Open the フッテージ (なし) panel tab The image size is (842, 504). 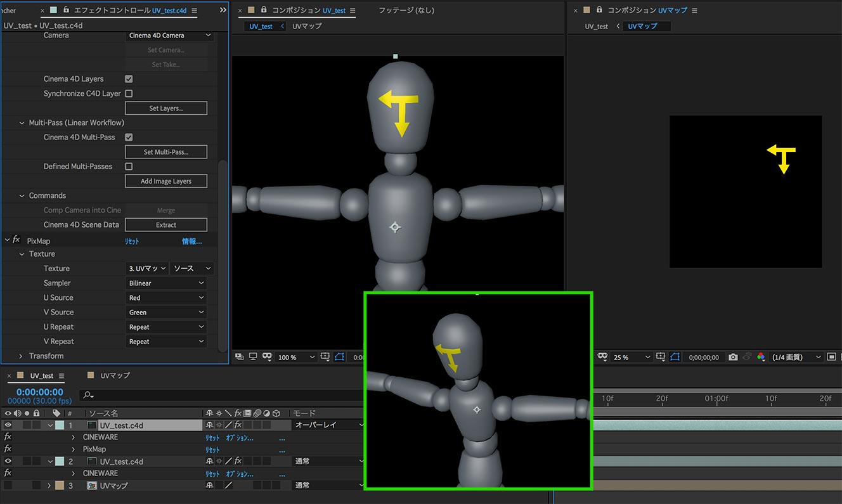tap(406, 11)
